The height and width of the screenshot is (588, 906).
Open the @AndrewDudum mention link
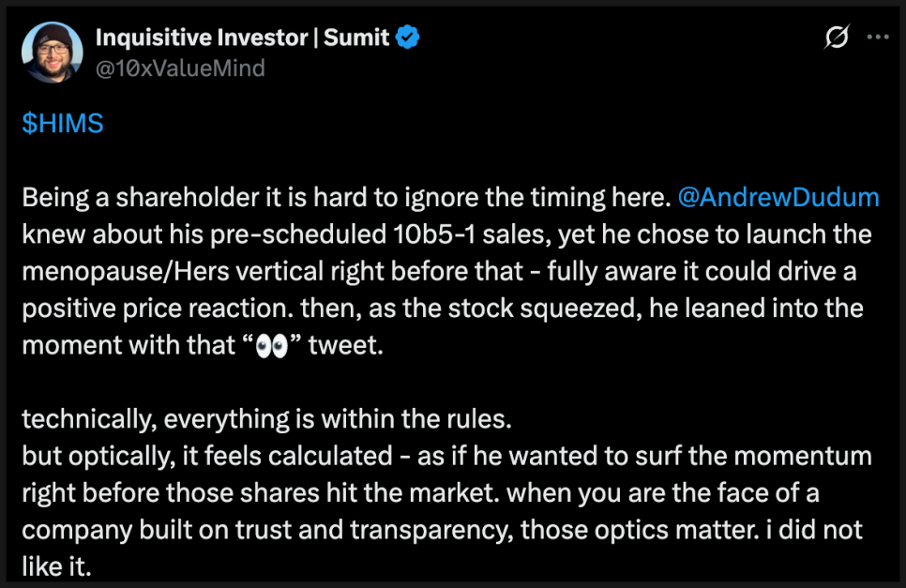(778, 198)
